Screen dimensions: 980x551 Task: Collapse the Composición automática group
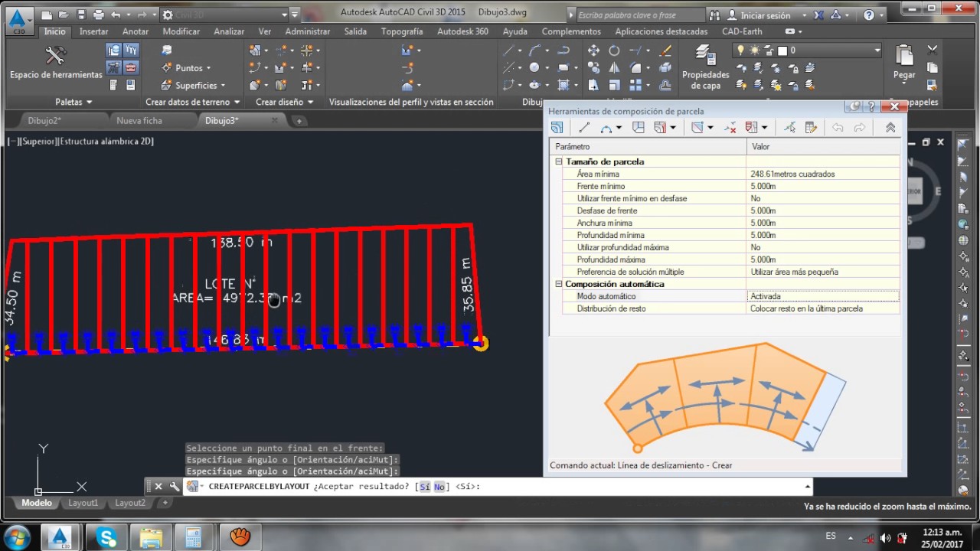pos(559,284)
